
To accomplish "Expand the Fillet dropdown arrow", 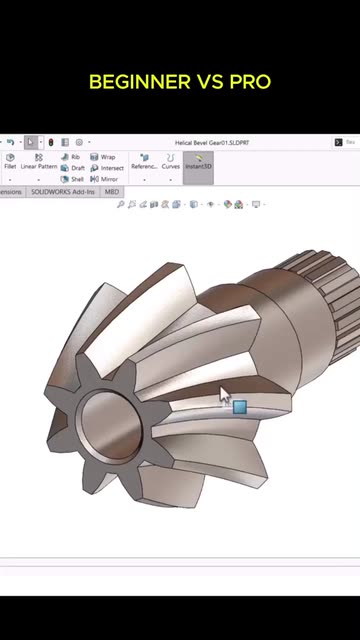I will tap(10, 180).
